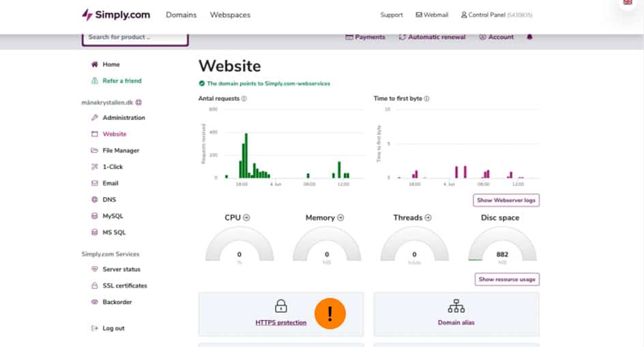
Task: Open Webmail from the top bar
Action: [432, 15]
